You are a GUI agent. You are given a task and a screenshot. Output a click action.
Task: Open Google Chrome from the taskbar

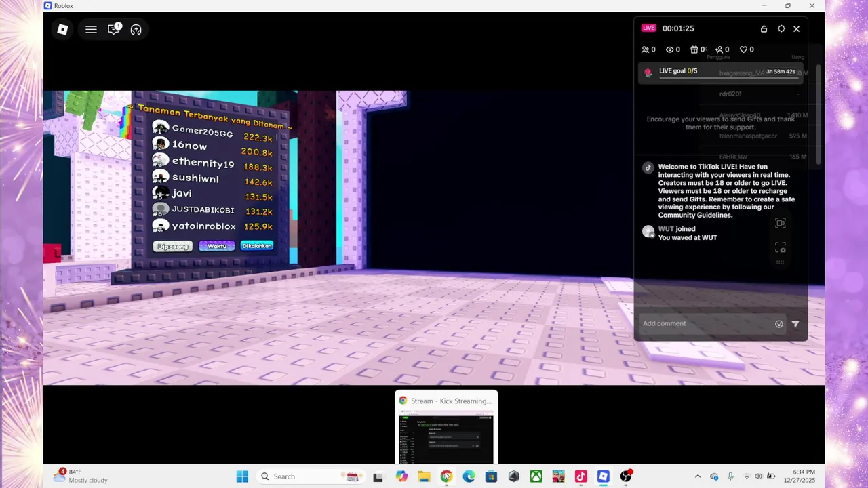coord(446,476)
